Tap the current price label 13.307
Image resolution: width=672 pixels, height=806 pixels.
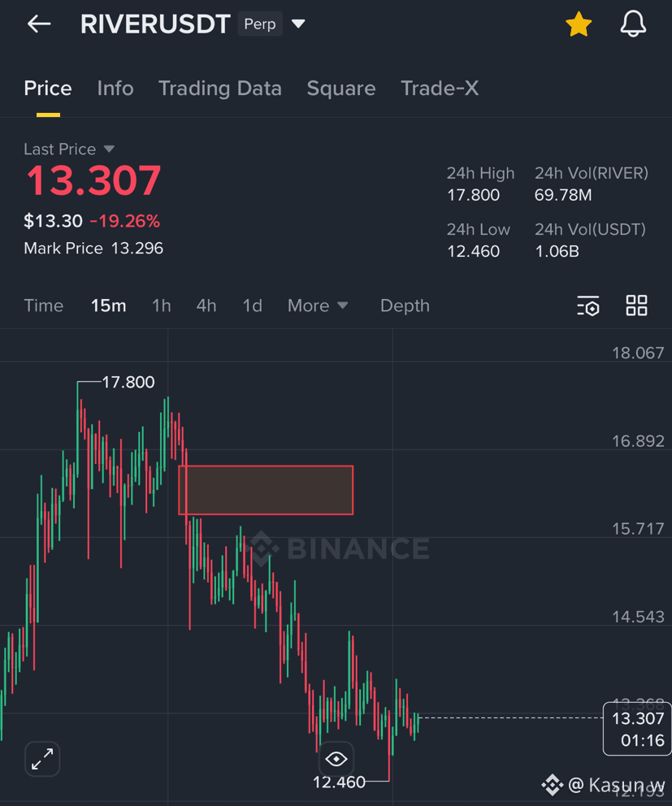[x=638, y=729]
